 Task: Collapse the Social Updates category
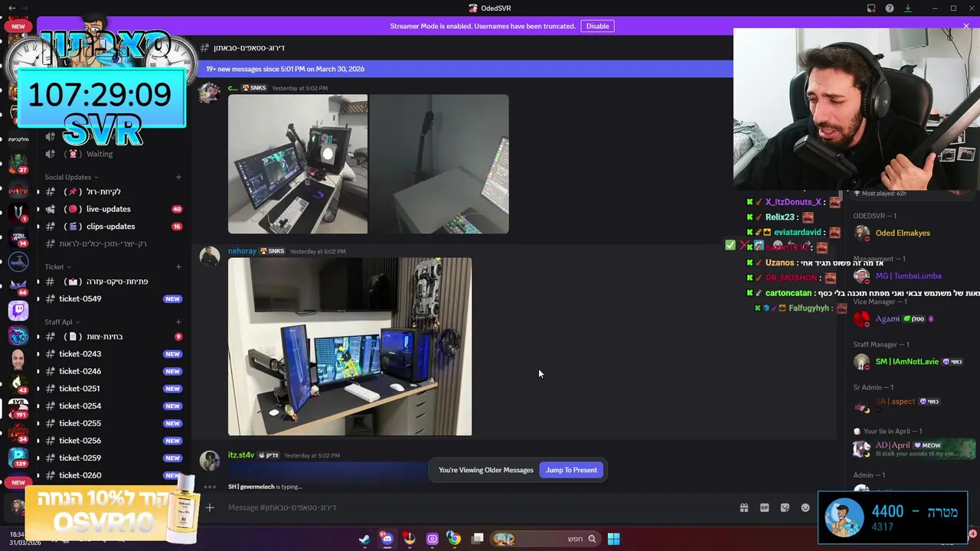71,177
